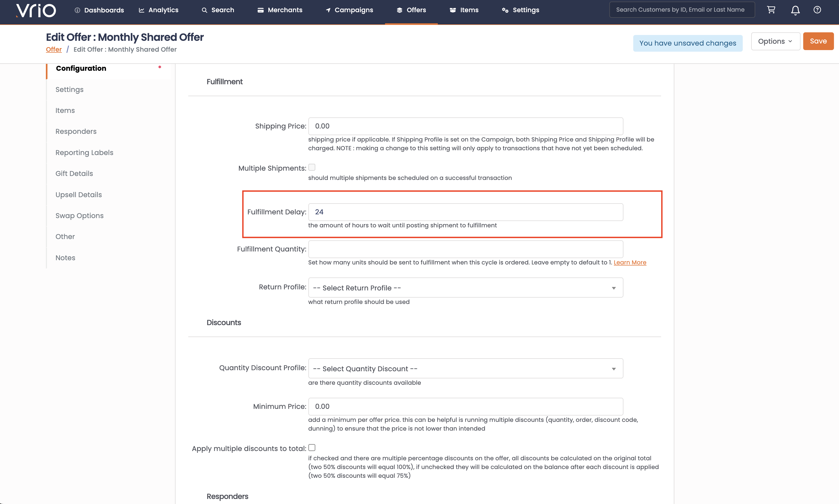Open the Campaigns menu
Image resolution: width=839 pixels, height=504 pixels.
pos(349,10)
